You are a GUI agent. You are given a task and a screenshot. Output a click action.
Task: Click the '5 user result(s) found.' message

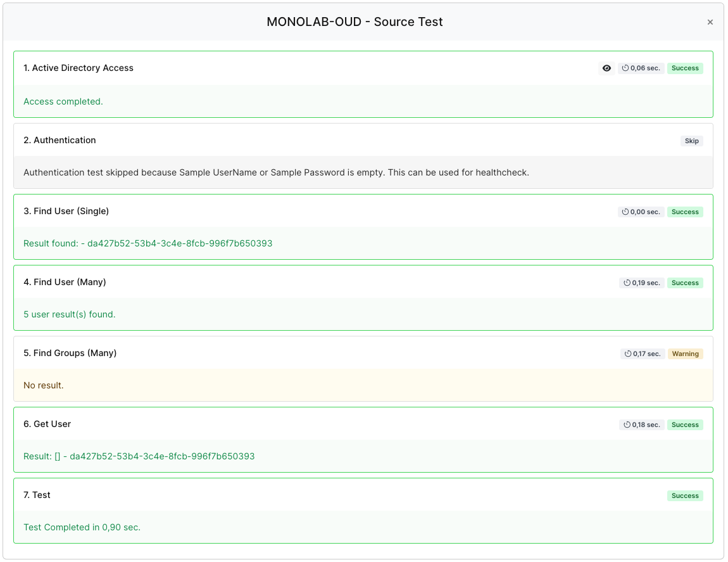click(x=70, y=314)
